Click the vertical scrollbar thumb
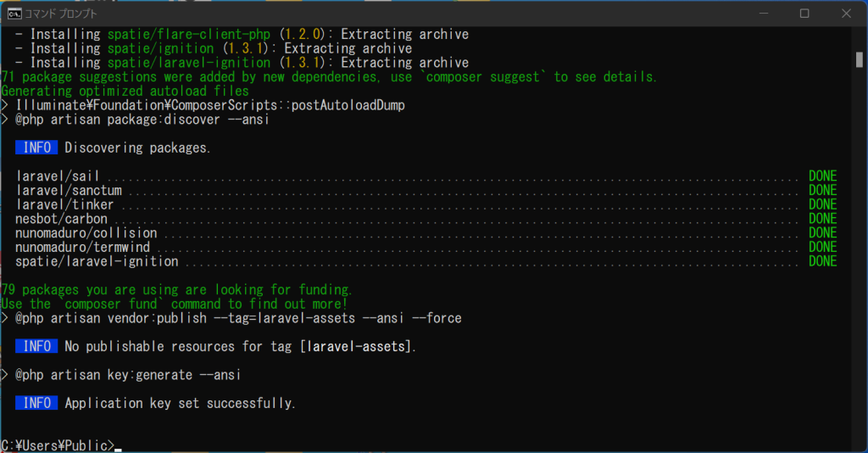The width and height of the screenshot is (868, 453). tap(860, 59)
